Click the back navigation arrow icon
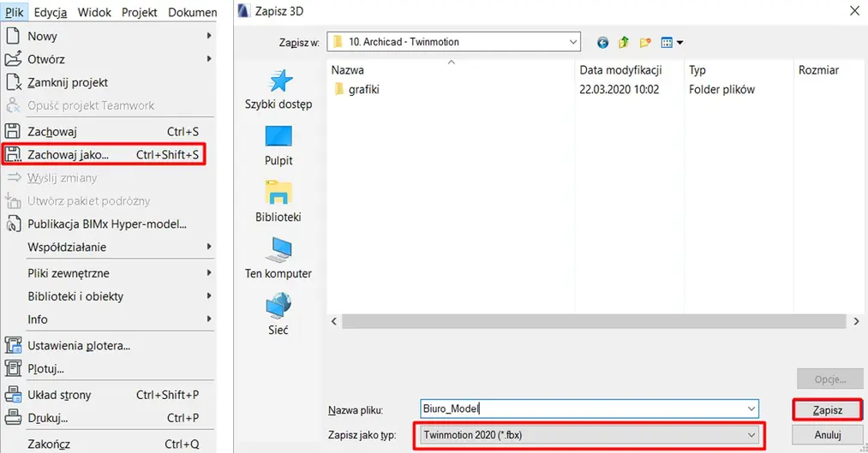Screen dimensions: 868x453 603,42
